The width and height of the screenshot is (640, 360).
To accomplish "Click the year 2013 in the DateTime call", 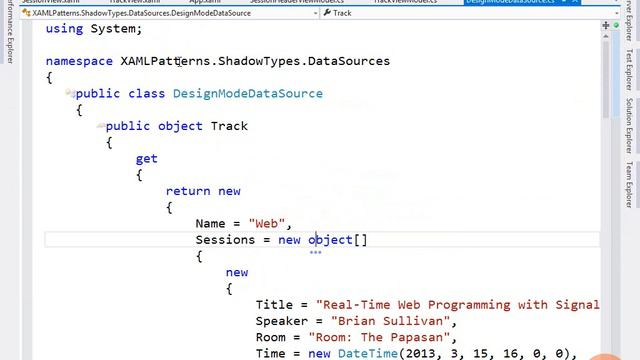I will click(x=420, y=353).
